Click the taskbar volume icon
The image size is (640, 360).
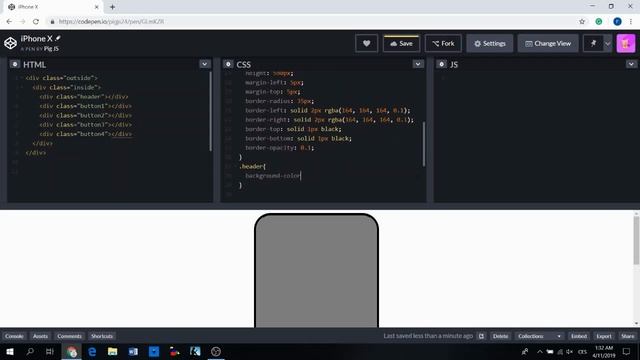(x=569, y=351)
